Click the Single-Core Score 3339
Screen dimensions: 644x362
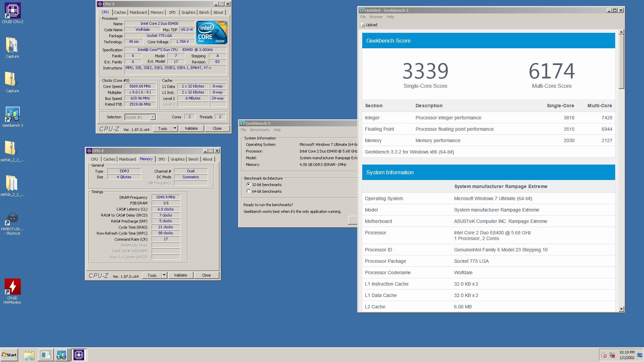click(425, 71)
